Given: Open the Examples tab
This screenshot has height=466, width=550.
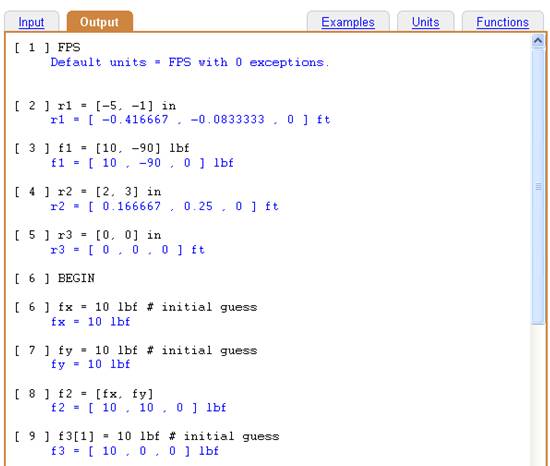Looking at the screenshot, I should click(x=348, y=22).
